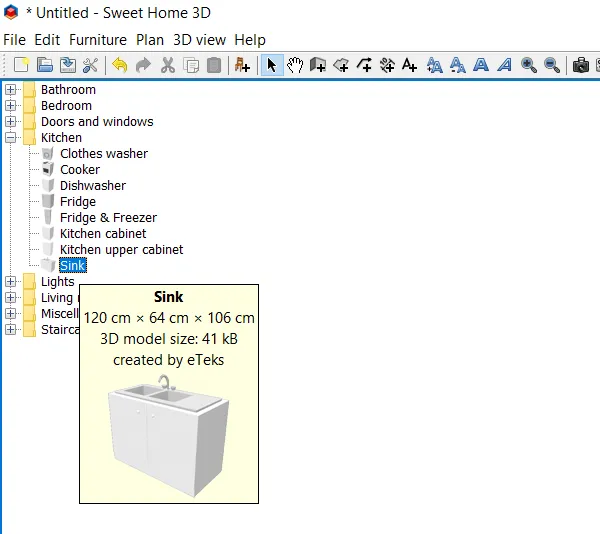This screenshot has height=534, width=600.
Task: Click the Open home icon
Action: [45, 65]
